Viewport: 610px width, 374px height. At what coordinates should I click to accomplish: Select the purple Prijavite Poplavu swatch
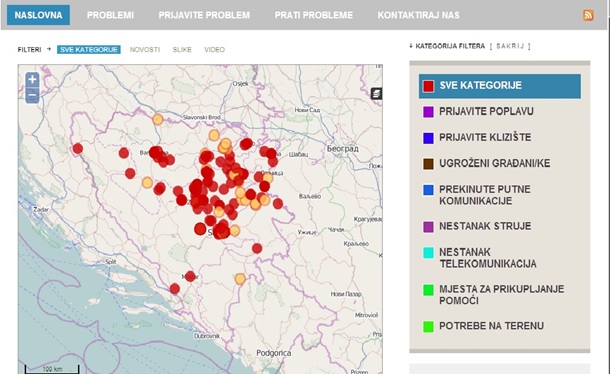tap(428, 112)
